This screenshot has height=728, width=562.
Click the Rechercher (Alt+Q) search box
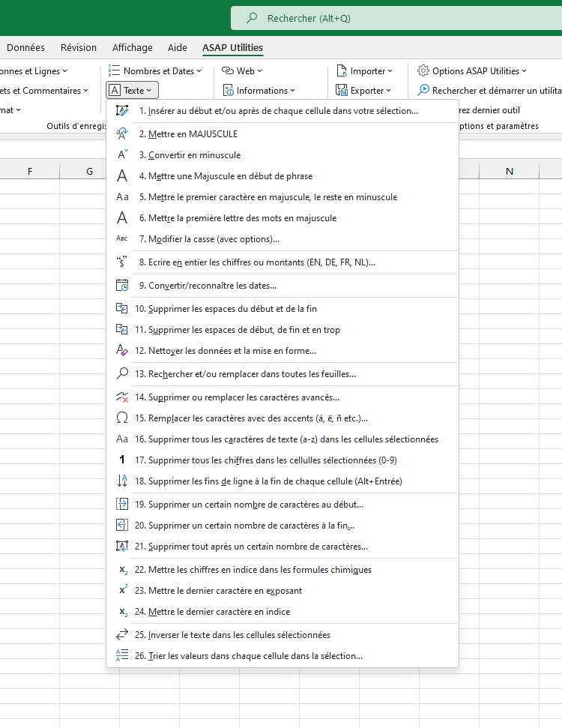[396, 18]
